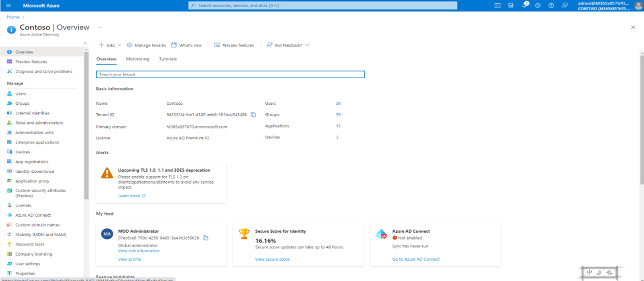Click the Devices sidebar icon
This screenshot has height=281, width=644.
coord(9,152)
